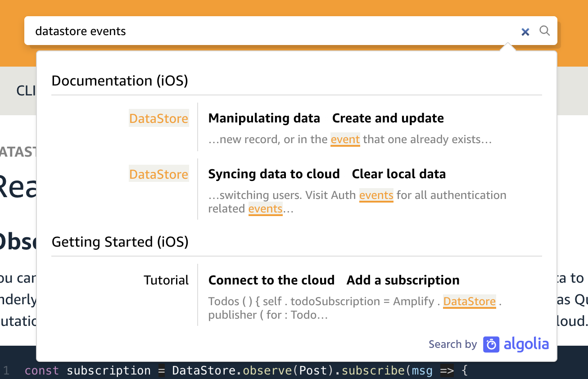Screen dimensions: 588x379
Task: Switch to the CLI tab
Action: [x=25, y=91]
